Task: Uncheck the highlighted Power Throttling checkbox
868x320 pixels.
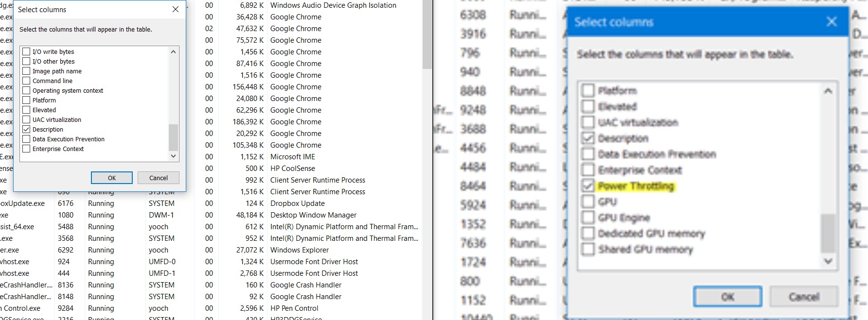Action: [x=588, y=186]
